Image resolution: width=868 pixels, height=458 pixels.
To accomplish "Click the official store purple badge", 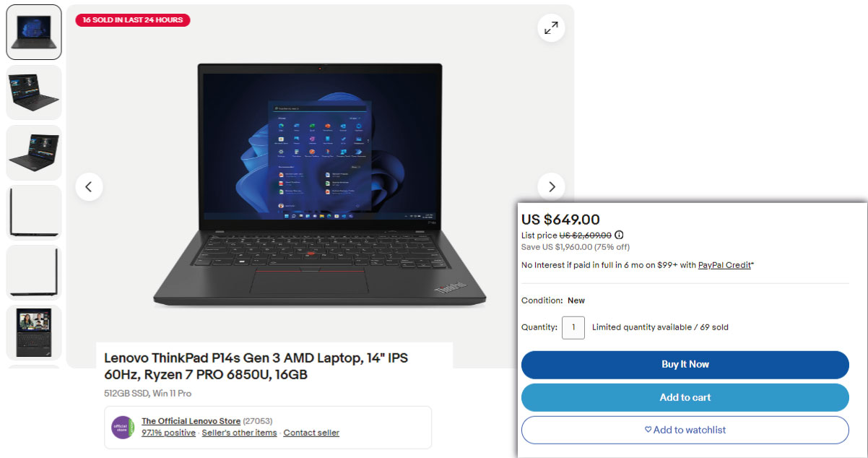I will tap(123, 427).
